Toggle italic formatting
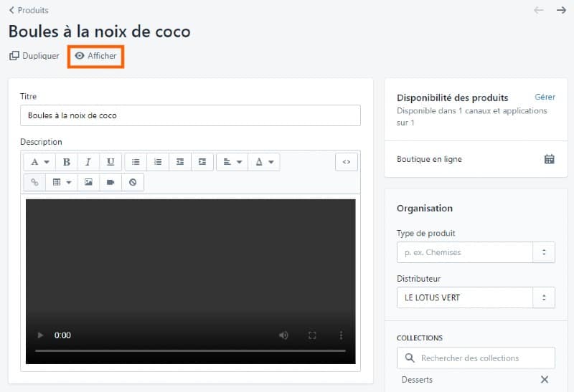This screenshot has height=392, width=574. (88, 162)
